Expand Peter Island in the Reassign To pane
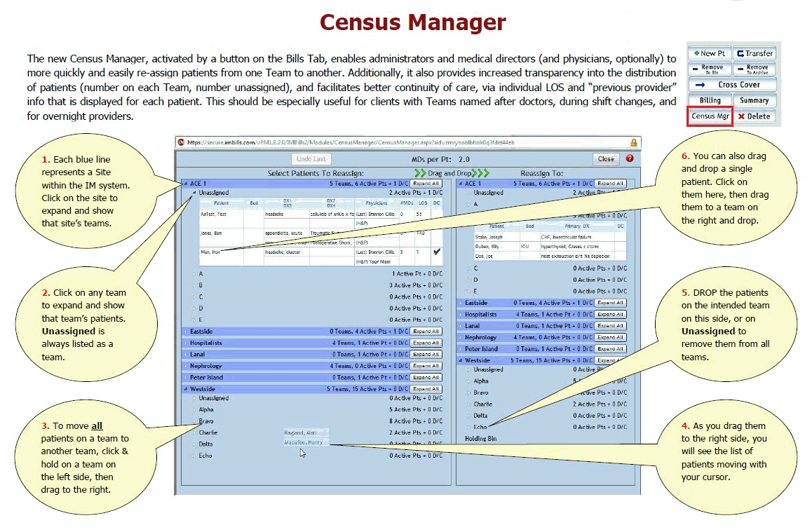812x532 pixels. [461, 349]
